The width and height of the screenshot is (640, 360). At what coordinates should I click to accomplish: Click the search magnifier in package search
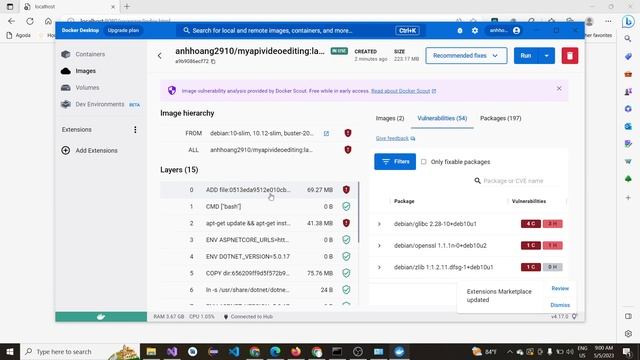pyautogui.click(x=477, y=181)
